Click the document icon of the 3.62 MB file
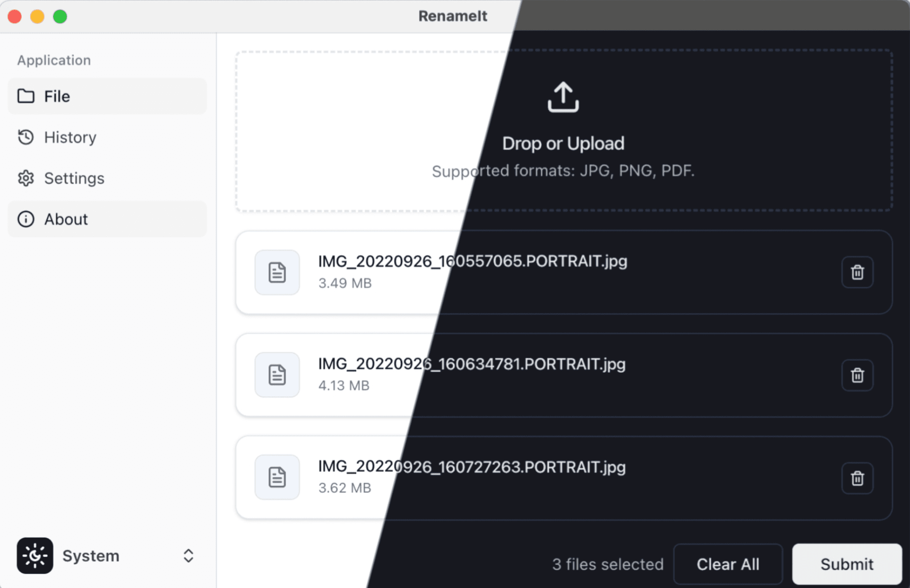The image size is (910, 588). point(277,477)
